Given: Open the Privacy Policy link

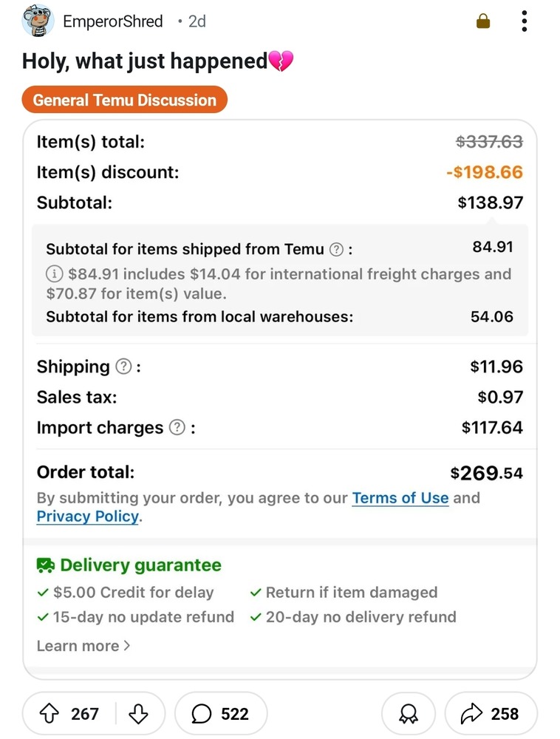Looking at the screenshot, I should (88, 516).
